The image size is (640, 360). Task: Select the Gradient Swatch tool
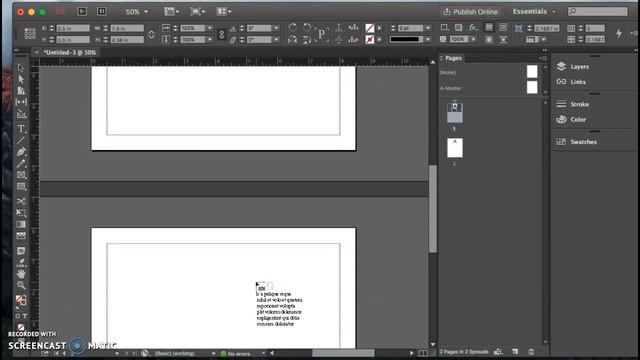tap(21, 224)
